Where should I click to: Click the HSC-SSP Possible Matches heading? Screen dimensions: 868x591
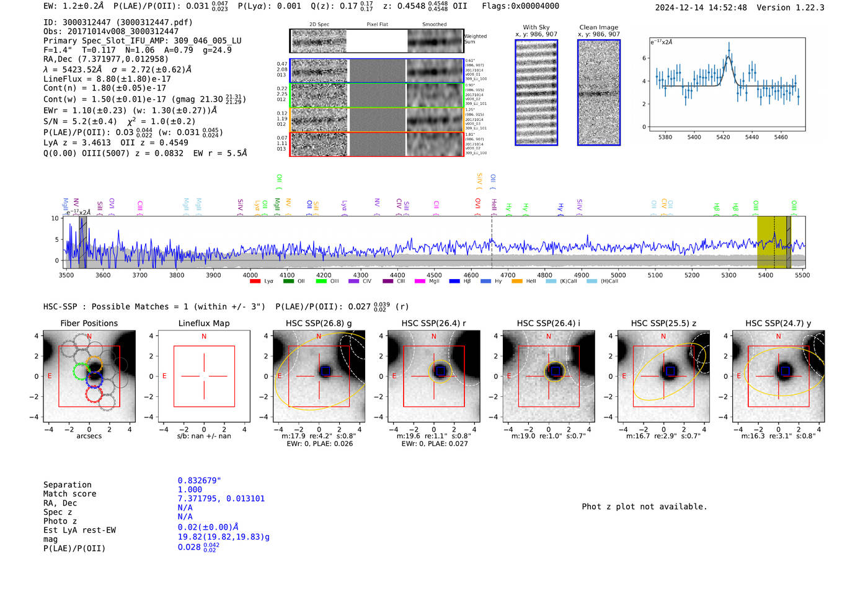[x=154, y=307]
